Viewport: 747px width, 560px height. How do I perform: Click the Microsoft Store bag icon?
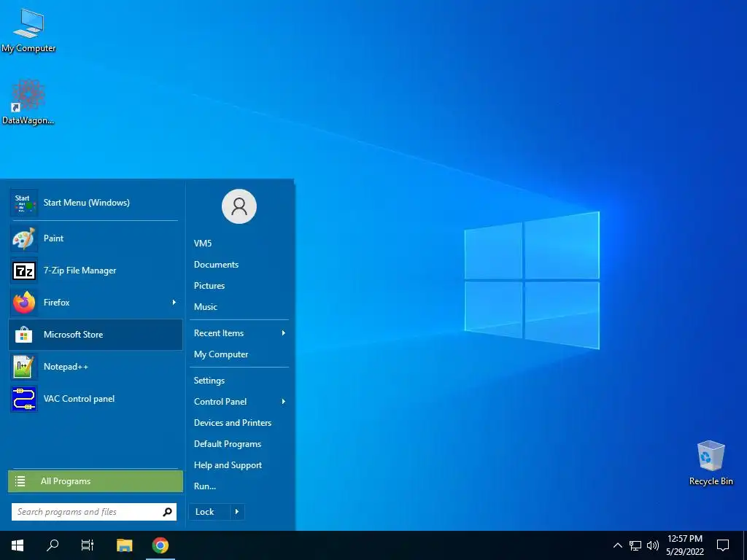(x=24, y=335)
